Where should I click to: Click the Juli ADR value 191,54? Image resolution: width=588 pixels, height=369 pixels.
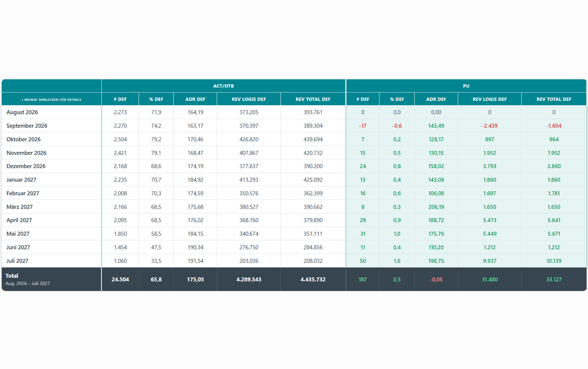pyautogui.click(x=196, y=261)
